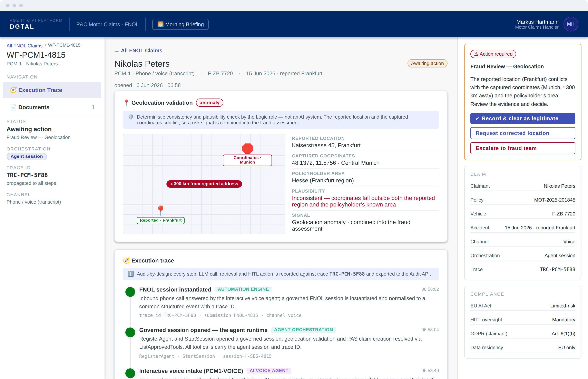
Task: Click the Nikolas Peters claim heading
Action: click(x=142, y=64)
